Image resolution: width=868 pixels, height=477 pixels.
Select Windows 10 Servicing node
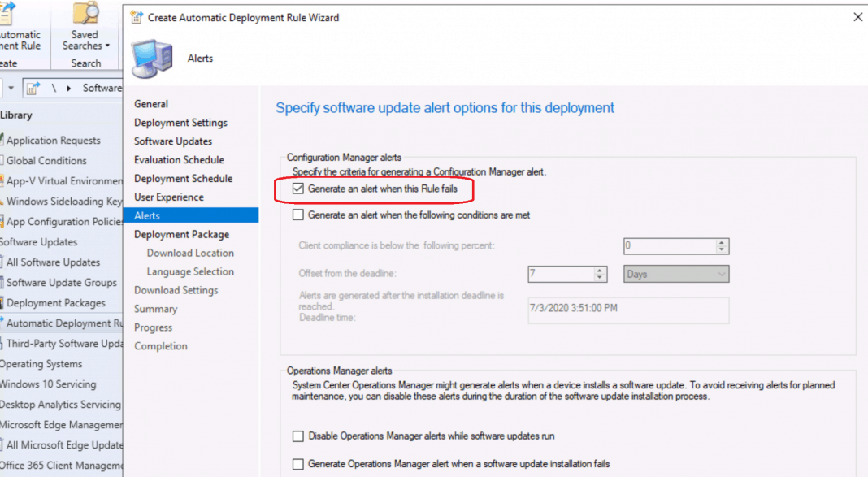tap(49, 384)
